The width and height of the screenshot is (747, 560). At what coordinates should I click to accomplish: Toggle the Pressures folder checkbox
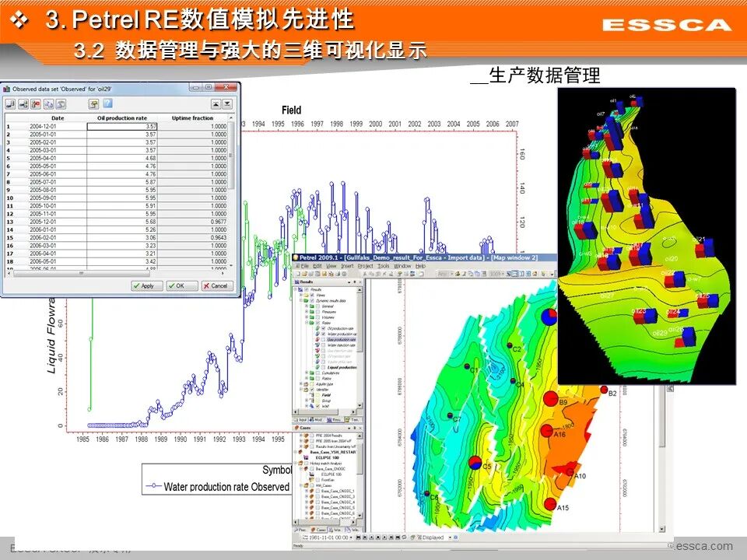[317, 312]
